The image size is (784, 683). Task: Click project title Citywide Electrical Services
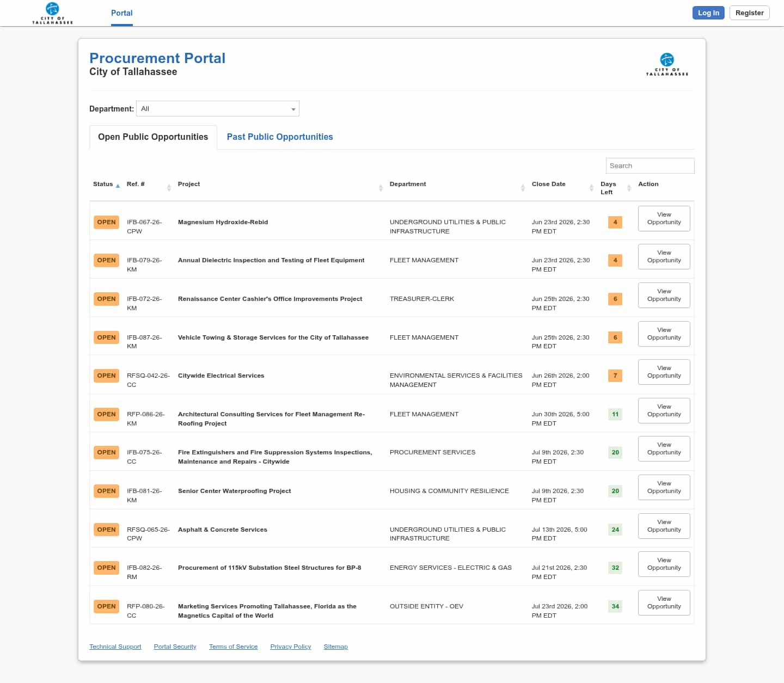pyautogui.click(x=221, y=376)
